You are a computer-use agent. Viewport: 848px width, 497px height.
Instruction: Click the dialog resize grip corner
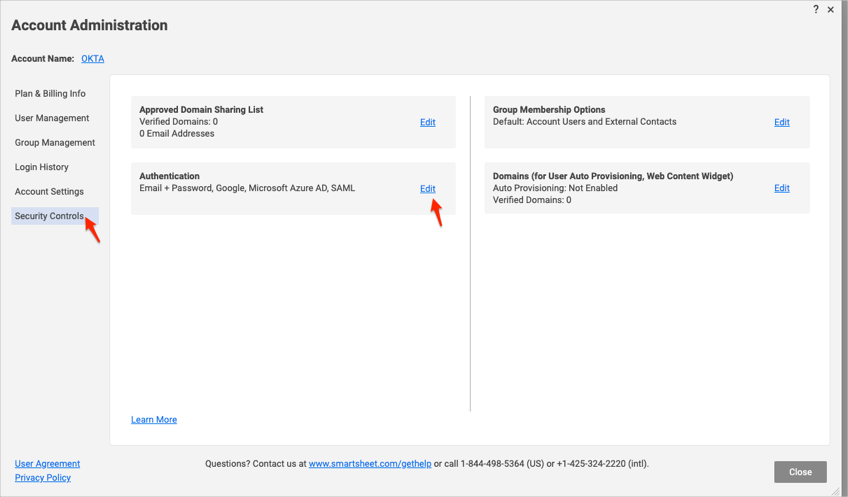pos(837,490)
